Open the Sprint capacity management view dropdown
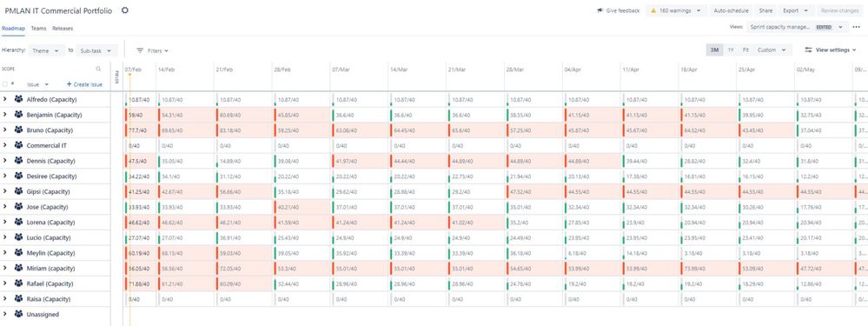The width and height of the screenshot is (868, 326). [x=797, y=27]
